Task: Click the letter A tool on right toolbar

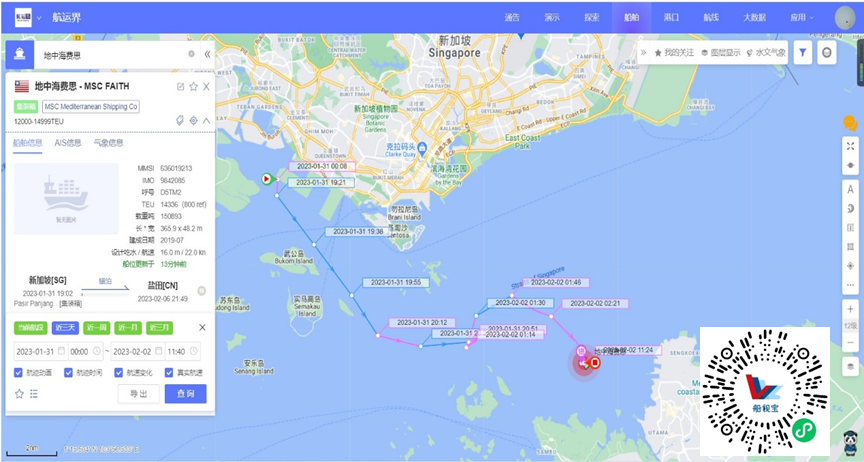Action: click(x=850, y=189)
